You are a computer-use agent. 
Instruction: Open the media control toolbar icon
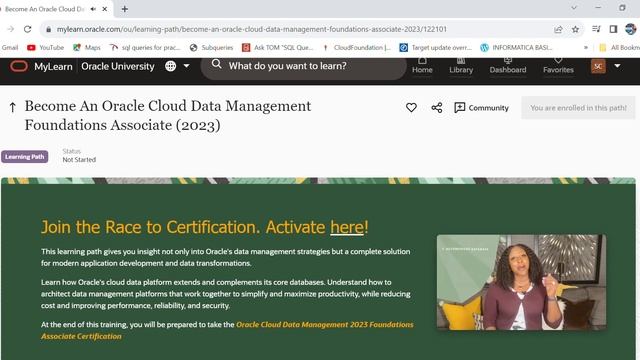tap(596, 29)
